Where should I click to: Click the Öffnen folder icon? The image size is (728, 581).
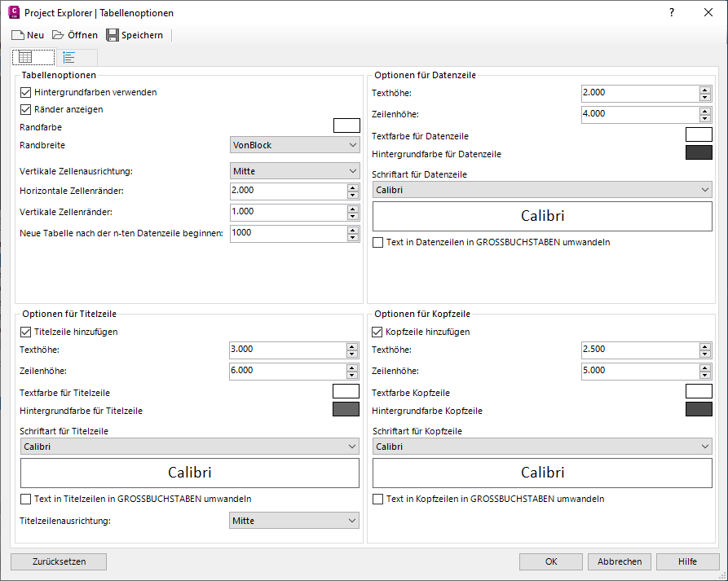coord(58,35)
